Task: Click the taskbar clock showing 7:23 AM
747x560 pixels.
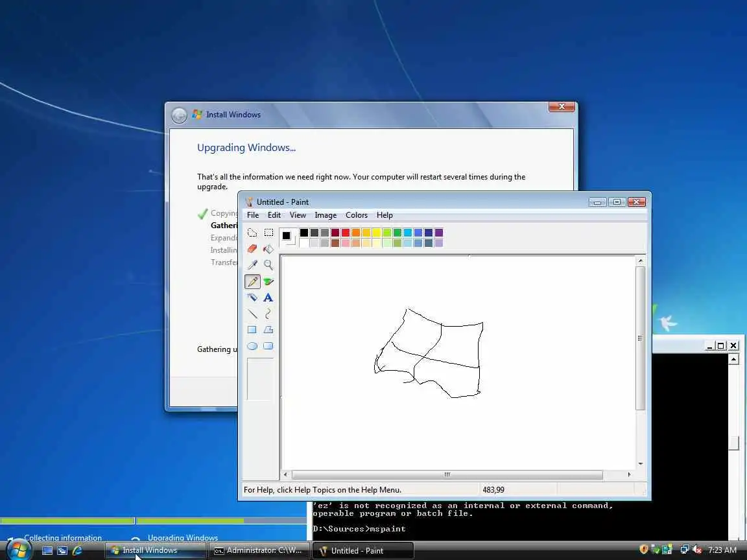Action: (x=722, y=550)
